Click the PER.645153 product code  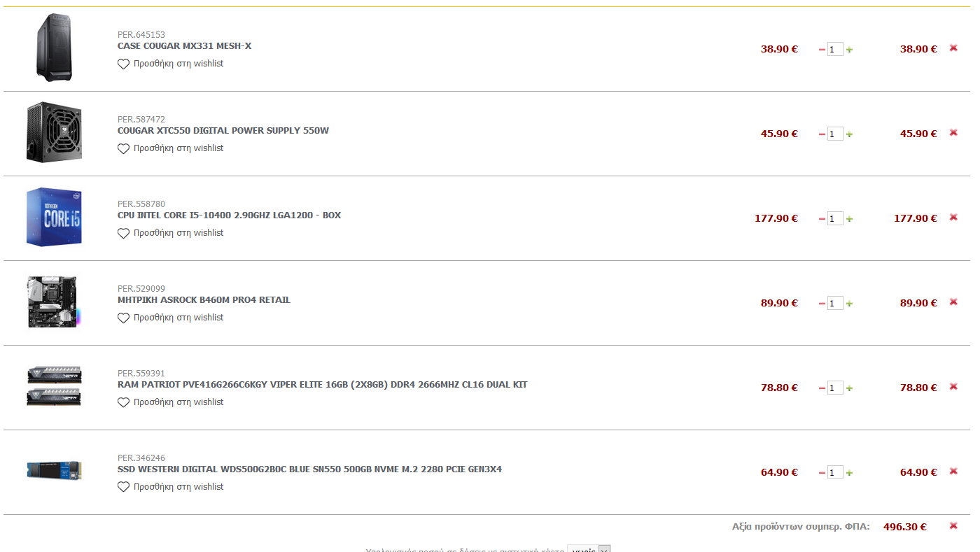pyautogui.click(x=141, y=35)
